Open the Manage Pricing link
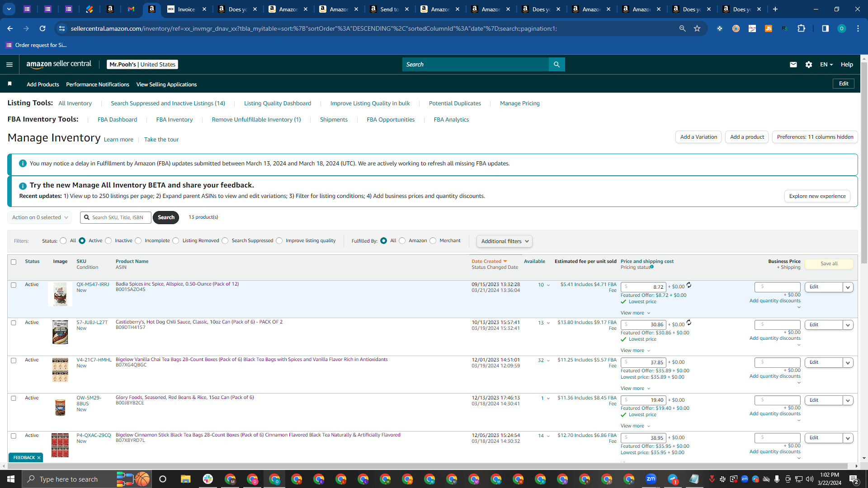This screenshot has height=488, width=868. pyautogui.click(x=520, y=103)
